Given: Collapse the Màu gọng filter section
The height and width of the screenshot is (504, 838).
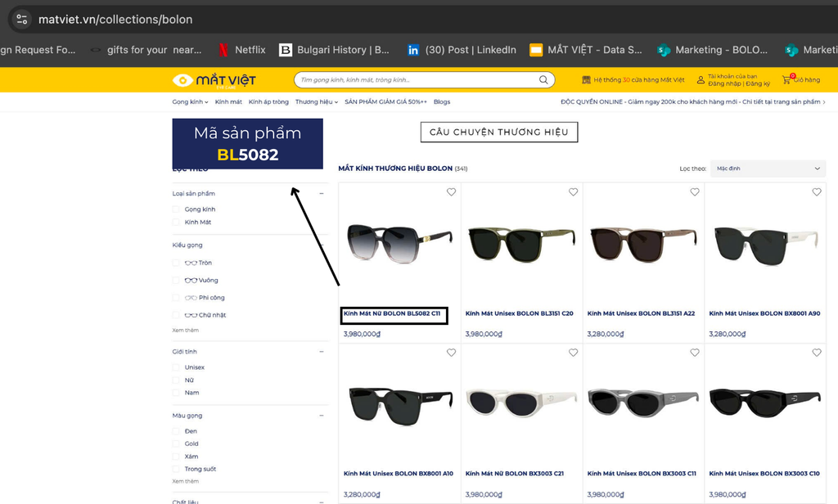Looking at the screenshot, I should pos(321,416).
